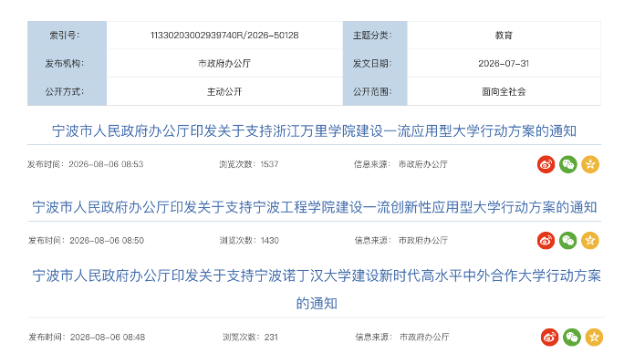Click the 面向全社会 value cell
Image resolution: width=624 pixels, height=364 pixels.
[504, 91]
